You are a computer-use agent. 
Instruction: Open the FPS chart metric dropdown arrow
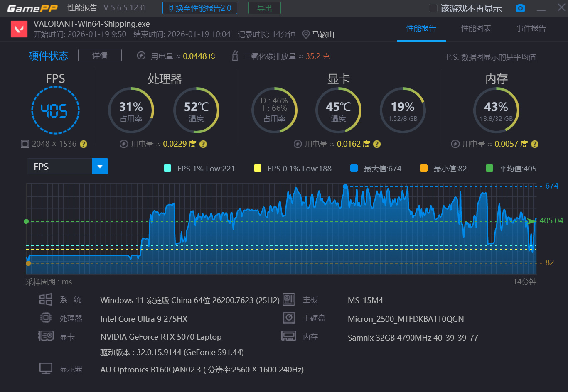point(100,167)
